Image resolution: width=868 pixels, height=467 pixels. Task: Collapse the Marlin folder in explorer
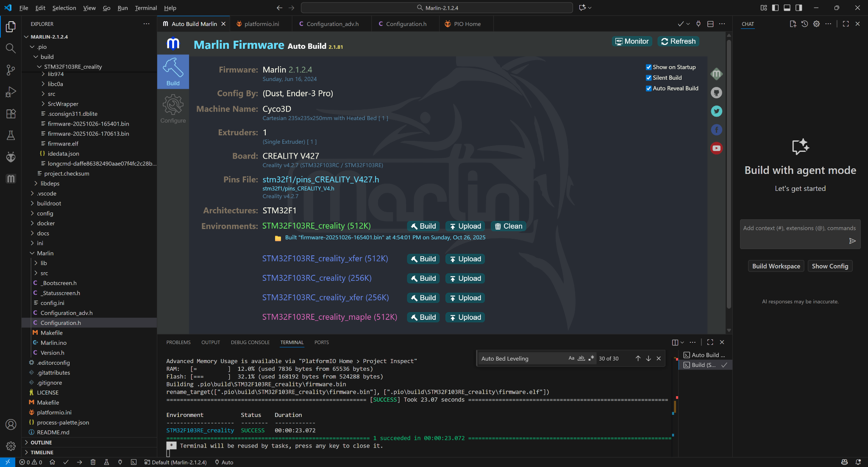coord(45,253)
